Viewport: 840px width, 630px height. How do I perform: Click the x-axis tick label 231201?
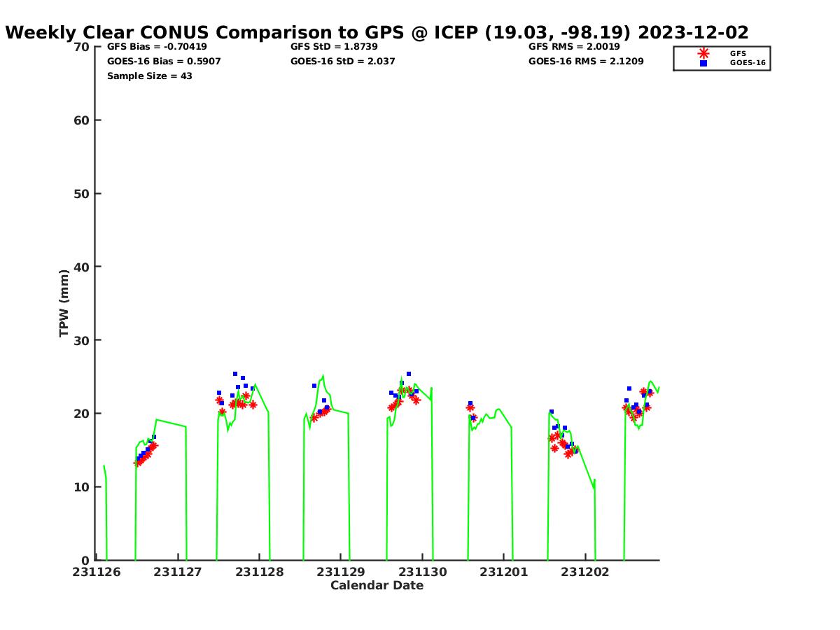pos(503,572)
